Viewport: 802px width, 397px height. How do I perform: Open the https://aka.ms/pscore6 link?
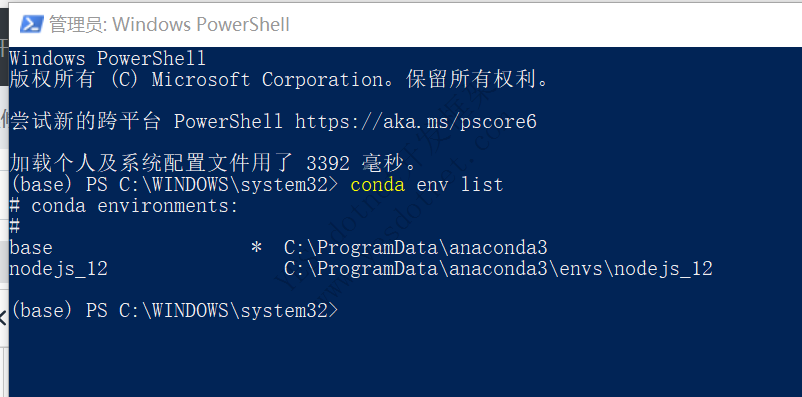coord(416,122)
